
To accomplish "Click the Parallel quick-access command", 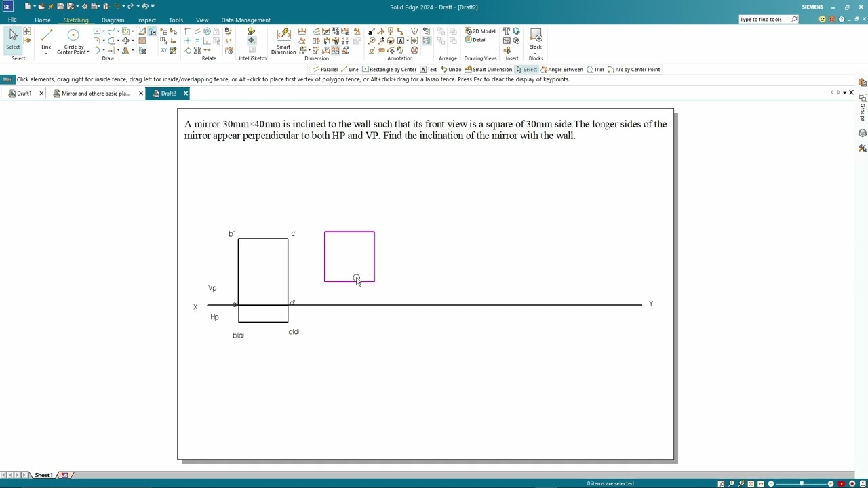I will 325,69.
